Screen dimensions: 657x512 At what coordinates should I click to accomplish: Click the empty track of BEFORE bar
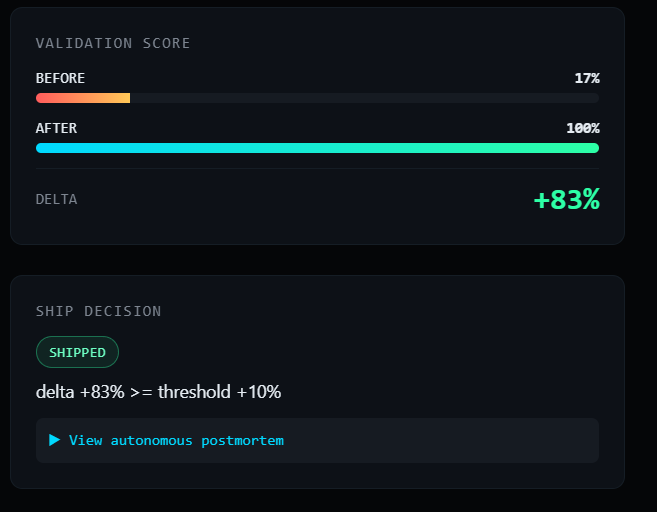pyautogui.click(x=365, y=98)
